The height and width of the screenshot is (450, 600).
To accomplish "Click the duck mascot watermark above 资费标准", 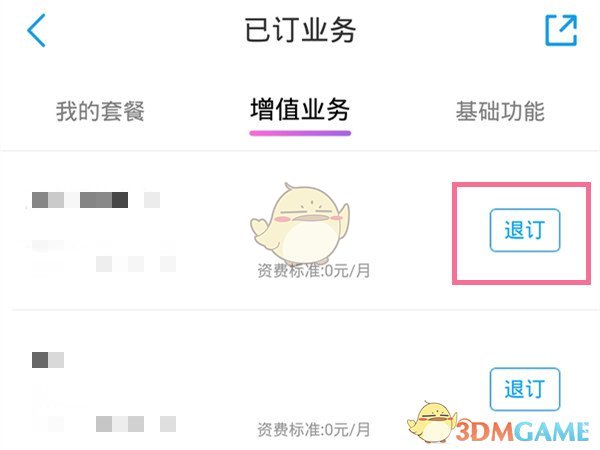I will (x=300, y=223).
